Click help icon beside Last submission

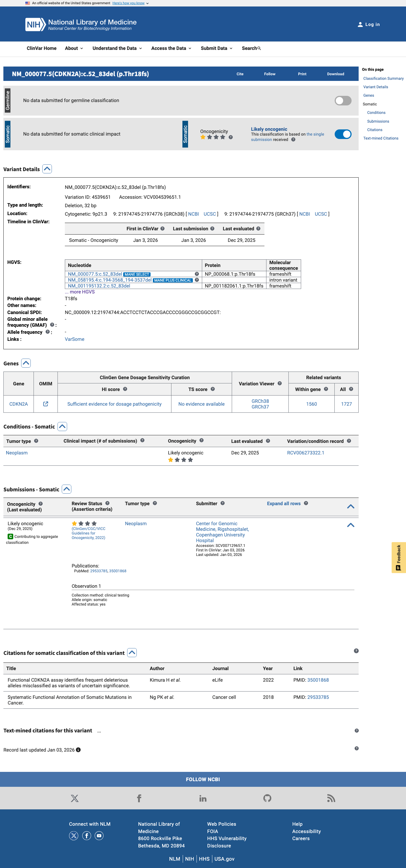212,228
